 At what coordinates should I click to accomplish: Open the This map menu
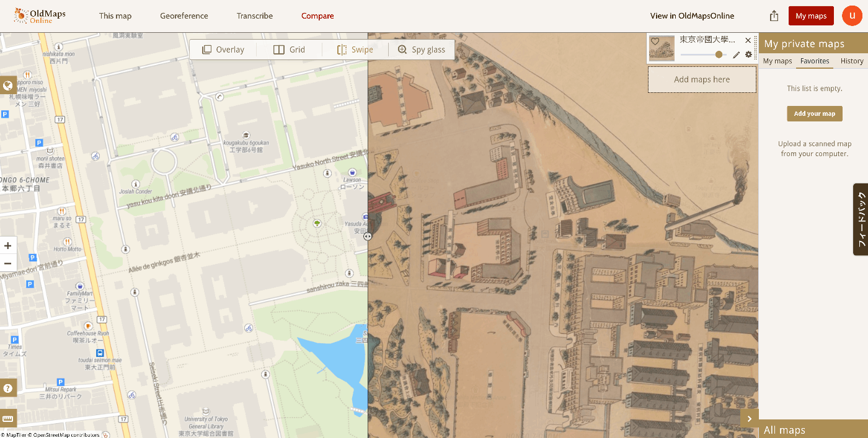click(x=115, y=16)
